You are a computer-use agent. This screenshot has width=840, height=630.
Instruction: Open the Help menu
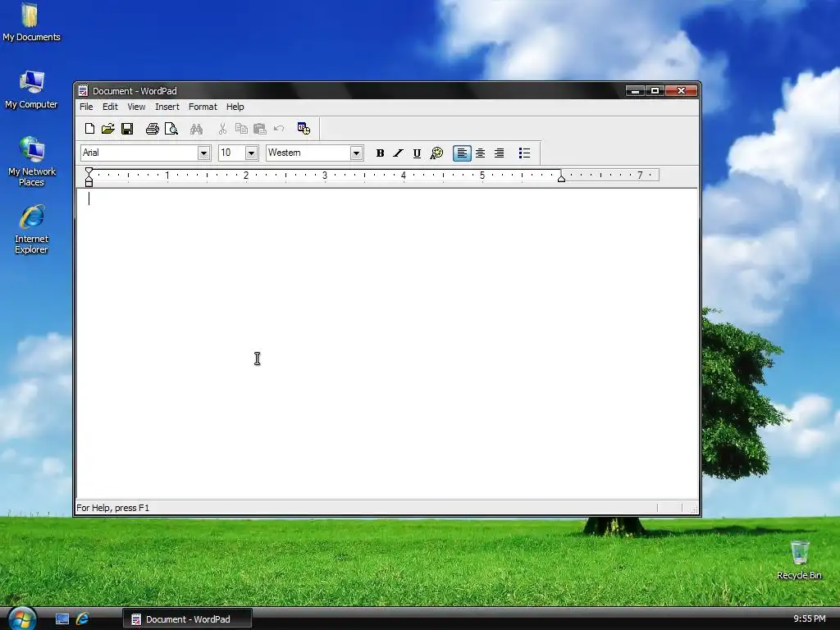pyautogui.click(x=235, y=107)
